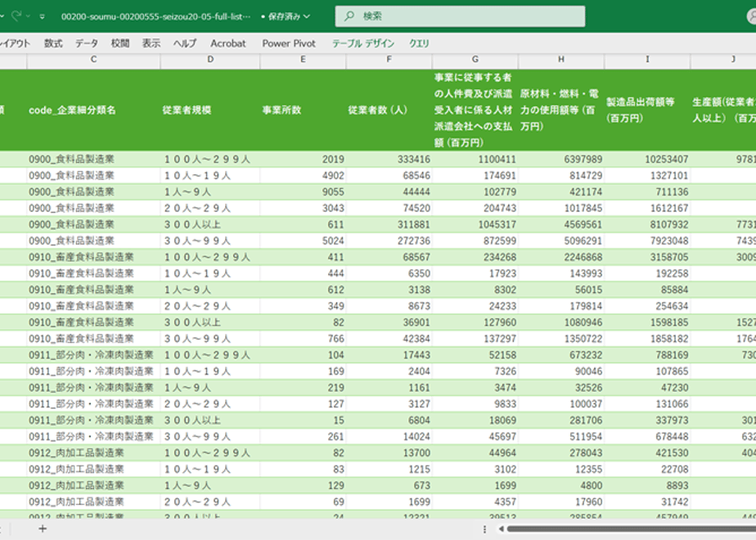
Task: Open the データ ribbon tab
Action: (86, 43)
